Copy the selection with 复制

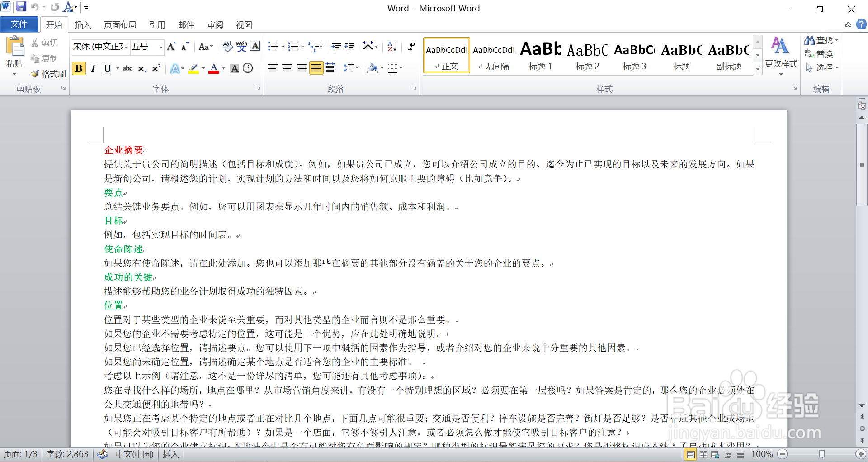pos(44,58)
